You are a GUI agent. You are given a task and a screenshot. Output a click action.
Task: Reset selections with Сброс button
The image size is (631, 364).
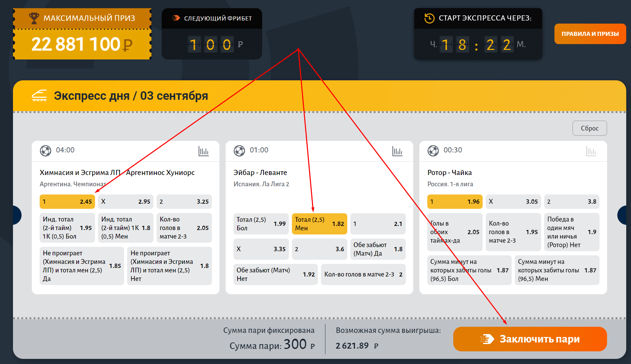click(590, 128)
